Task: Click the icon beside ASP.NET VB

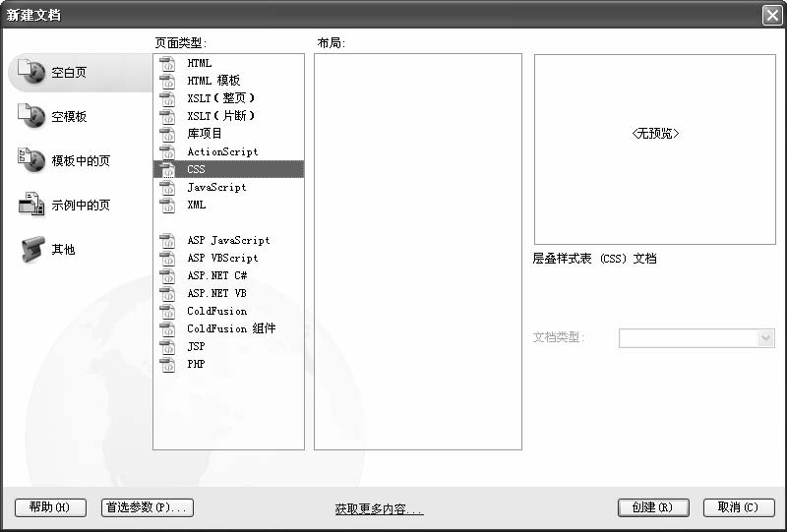Action: pos(167,293)
